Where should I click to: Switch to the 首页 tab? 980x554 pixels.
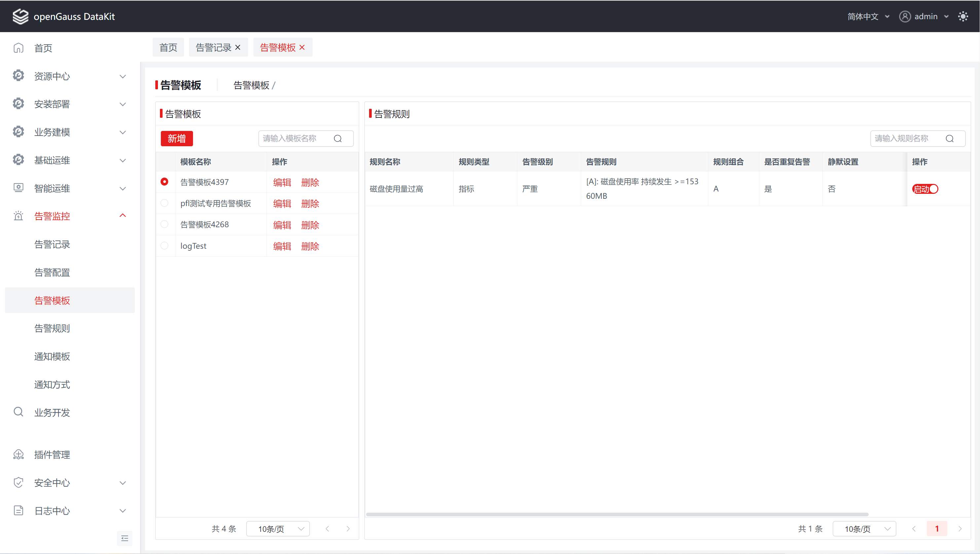coord(168,48)
